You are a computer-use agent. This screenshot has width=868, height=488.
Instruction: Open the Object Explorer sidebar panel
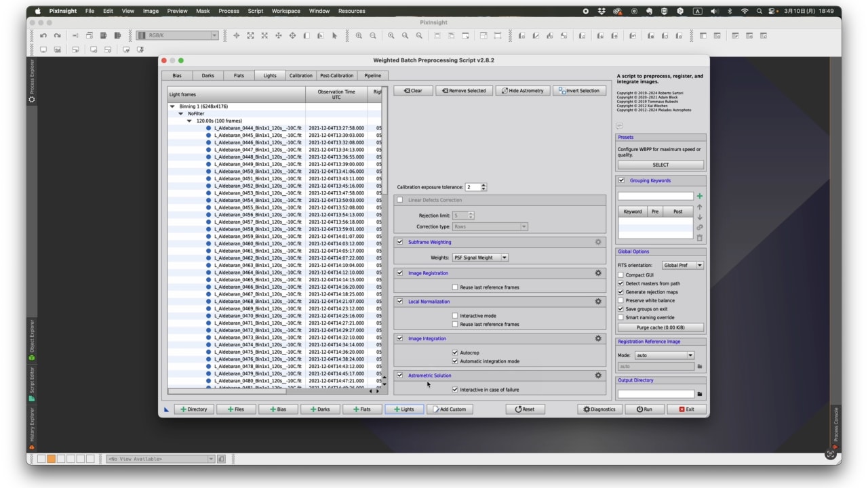[x=31, y=340]
